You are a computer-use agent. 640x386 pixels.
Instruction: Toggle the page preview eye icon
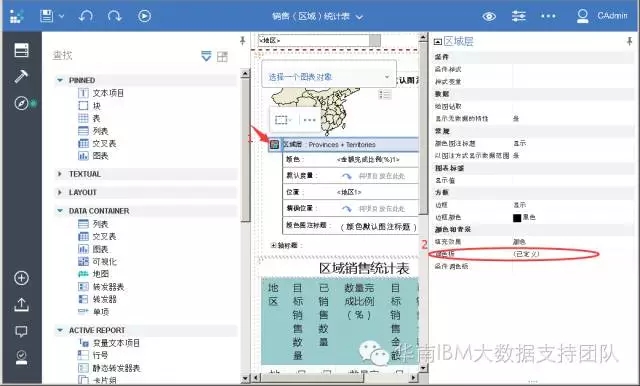pyautogui.click(x=489, y=16)
